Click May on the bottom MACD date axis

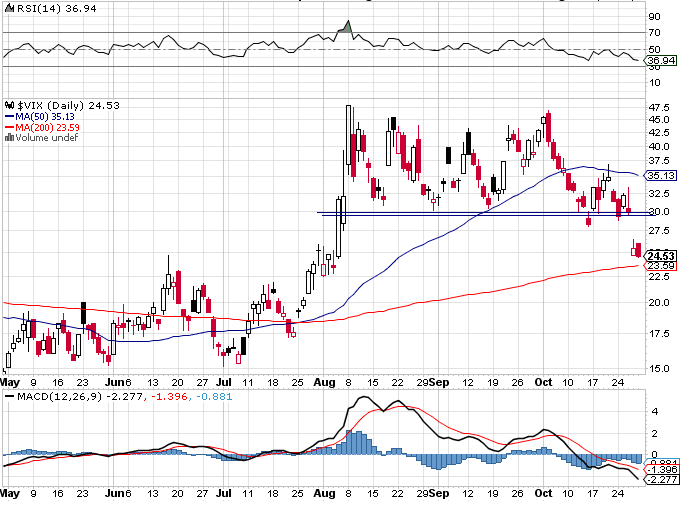[10, 494]
